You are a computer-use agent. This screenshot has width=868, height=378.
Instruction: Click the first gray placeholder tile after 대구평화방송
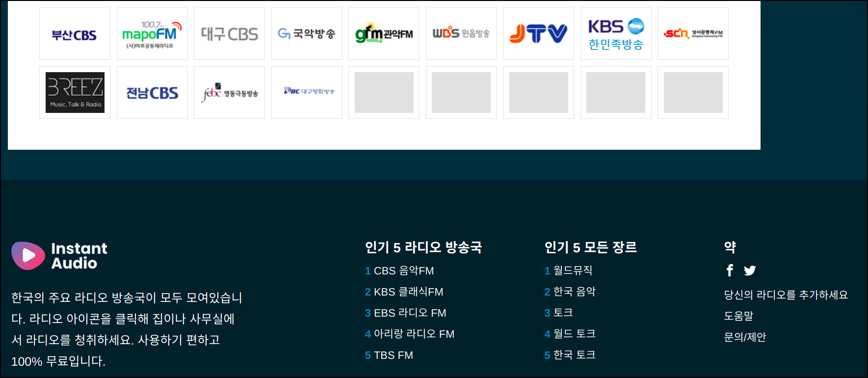pyautogui.click(x=384, y=92)
